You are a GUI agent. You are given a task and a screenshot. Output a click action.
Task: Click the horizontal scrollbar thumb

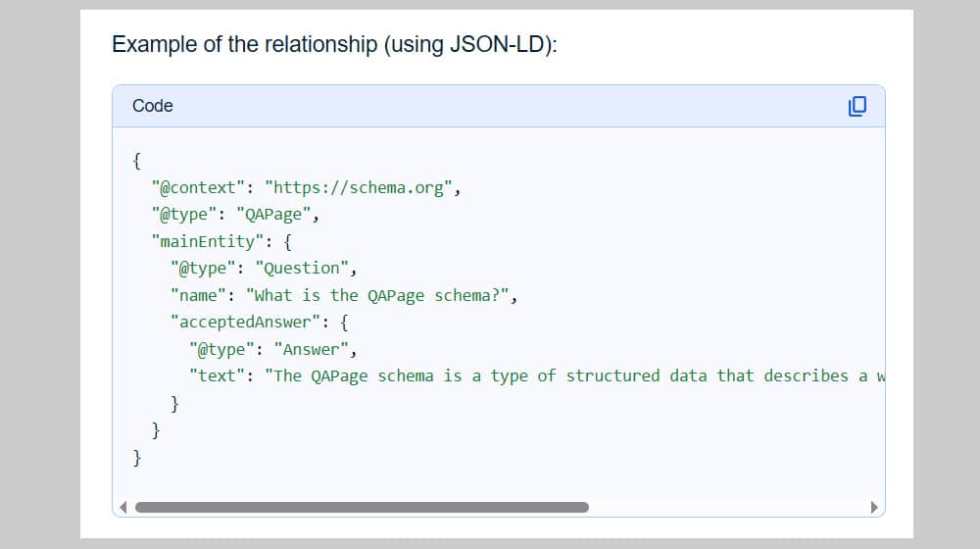(362, 508)
